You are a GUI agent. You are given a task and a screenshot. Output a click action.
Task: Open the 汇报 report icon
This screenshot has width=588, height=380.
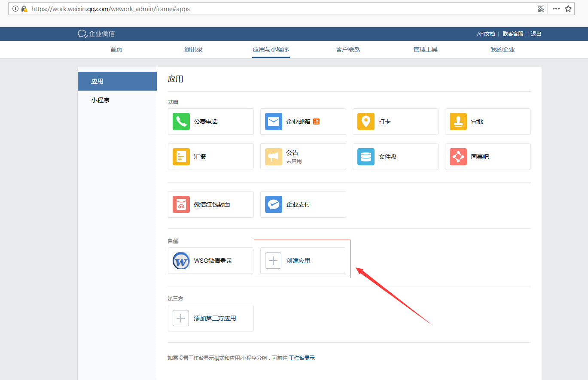click(x=181, y=157)
